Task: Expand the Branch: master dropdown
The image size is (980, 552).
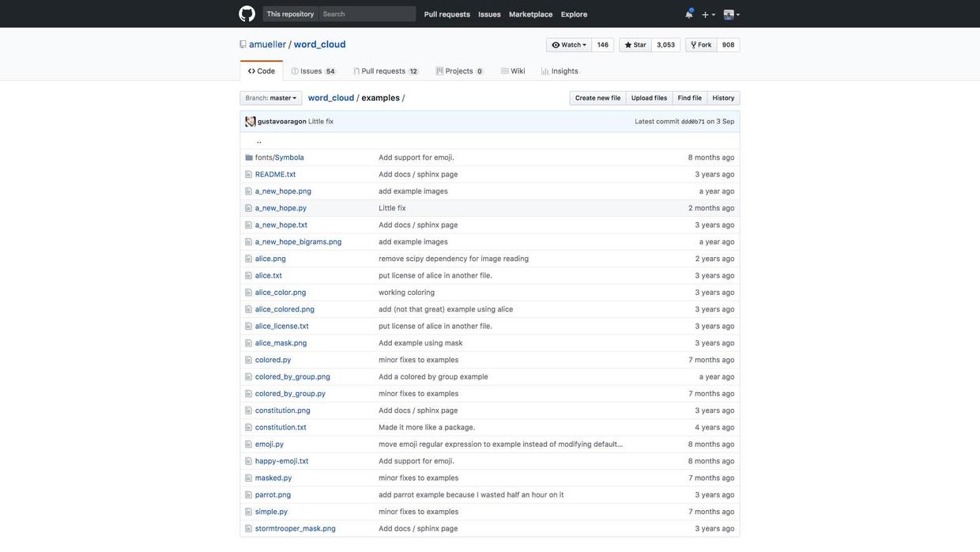Action: tap(271, 98)
